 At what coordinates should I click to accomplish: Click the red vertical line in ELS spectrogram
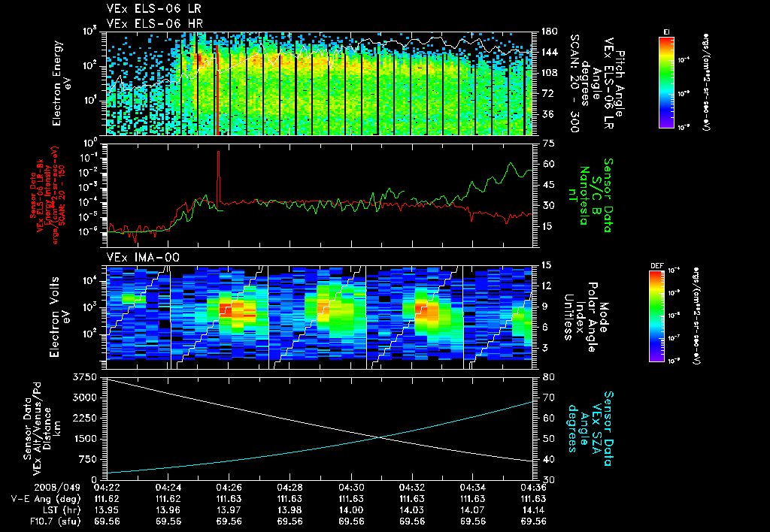(217, 90)
